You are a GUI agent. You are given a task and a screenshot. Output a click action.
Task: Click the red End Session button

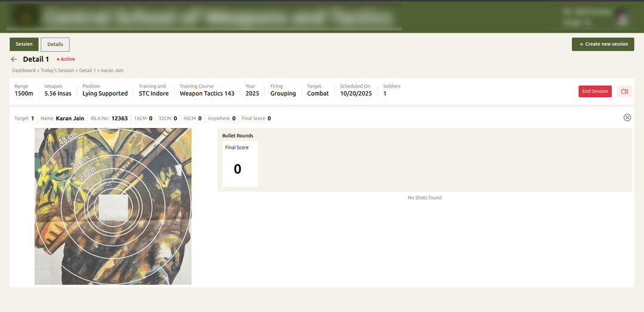[595, 91]
